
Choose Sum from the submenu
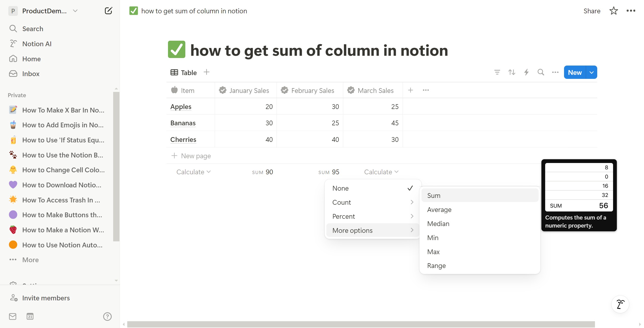click(480, 195)
